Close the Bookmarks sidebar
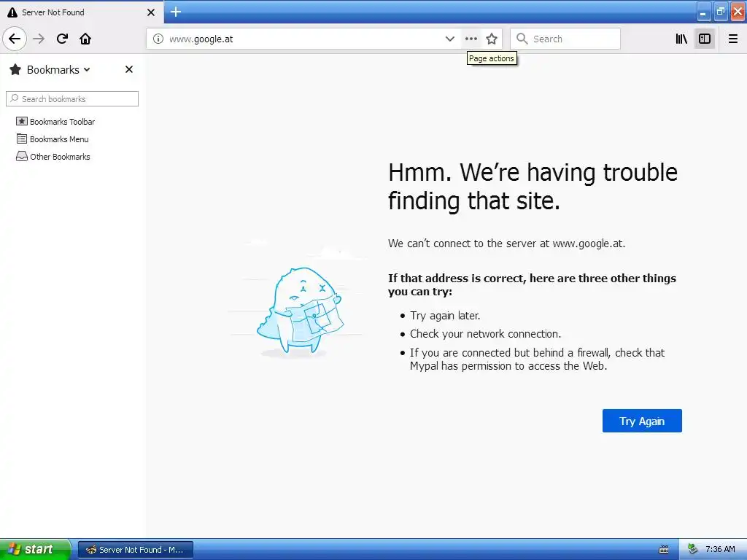This screenshot has width=747, height=560. 128,69
